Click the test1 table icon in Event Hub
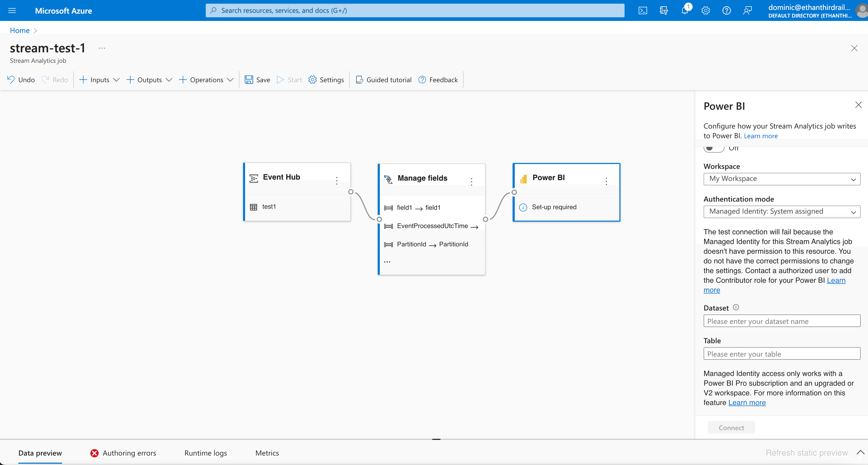Screen dimensions: 868x465 pos(253,207)
